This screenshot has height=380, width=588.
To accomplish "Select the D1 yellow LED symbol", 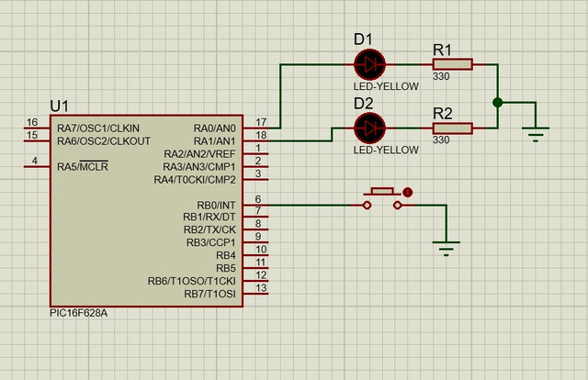I will click(369, 64).
